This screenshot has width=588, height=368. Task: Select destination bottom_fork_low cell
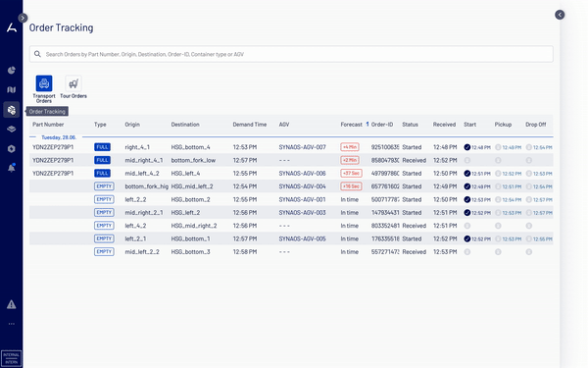tap(193, 160)
